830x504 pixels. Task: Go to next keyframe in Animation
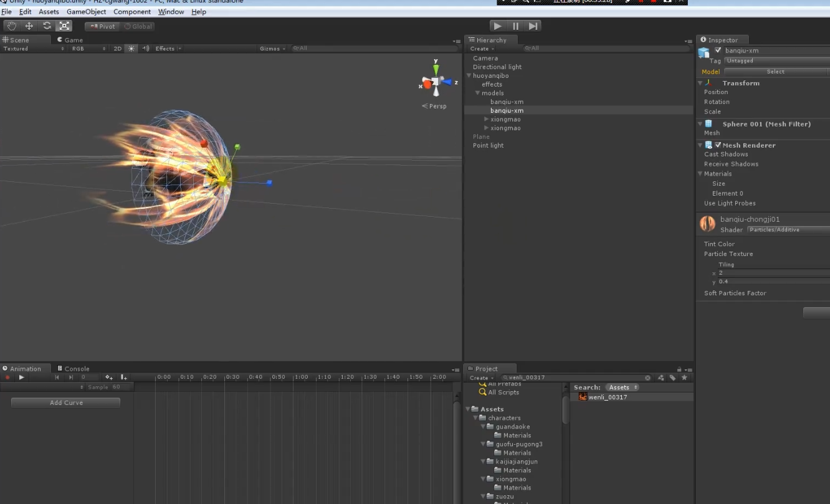70,377
